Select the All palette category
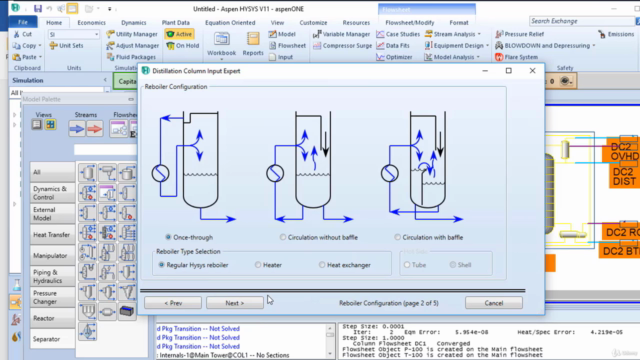 pyautogui.click(x=52, y=172)
